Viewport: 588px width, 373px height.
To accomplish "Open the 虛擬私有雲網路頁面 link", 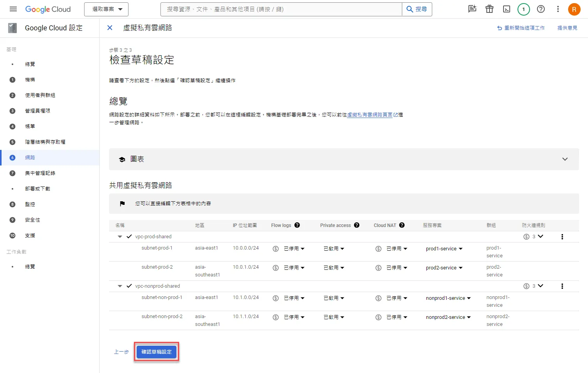I will pos(372,115).
